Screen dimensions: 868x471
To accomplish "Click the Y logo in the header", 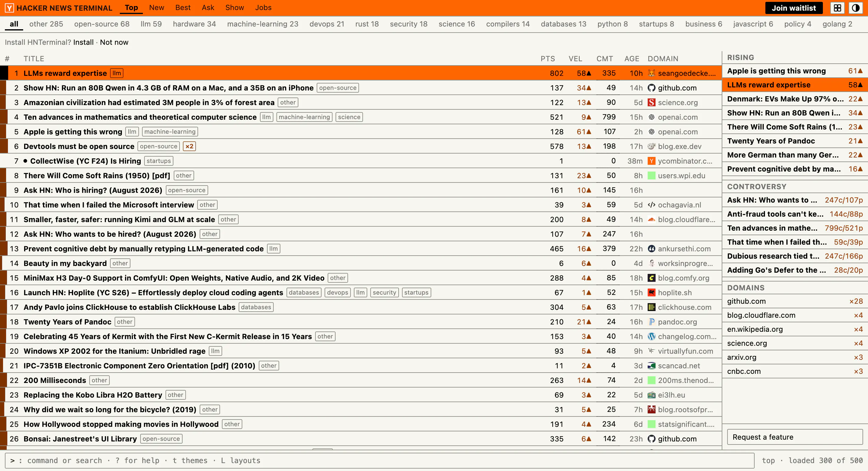I will (9, 8).
